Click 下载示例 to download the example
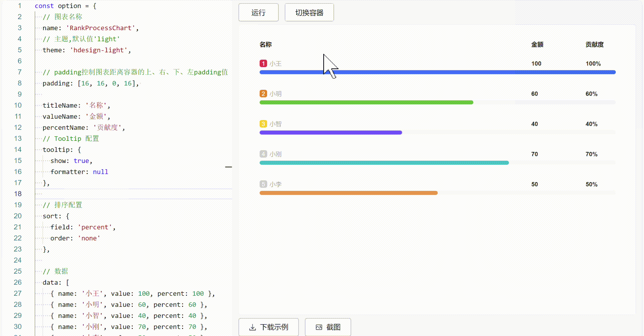The image size is (644, 336). 268,327
